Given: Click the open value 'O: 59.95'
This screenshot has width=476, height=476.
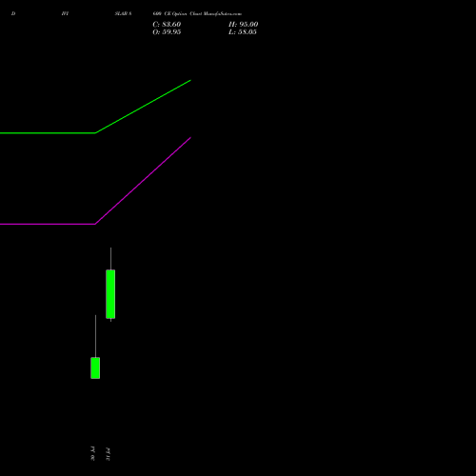Looking at the screenshot, I should [167, 32].
